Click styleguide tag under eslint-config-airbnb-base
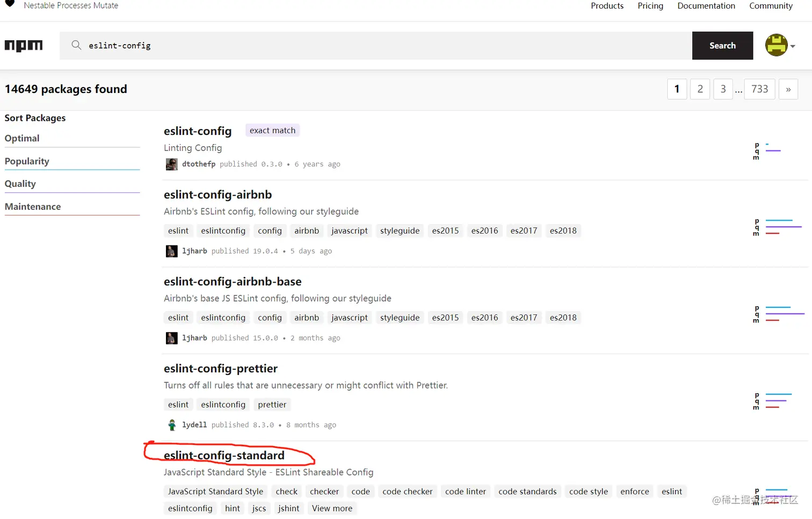The height and width of the screenshot is (519, 812). click(x=400, y=318)
